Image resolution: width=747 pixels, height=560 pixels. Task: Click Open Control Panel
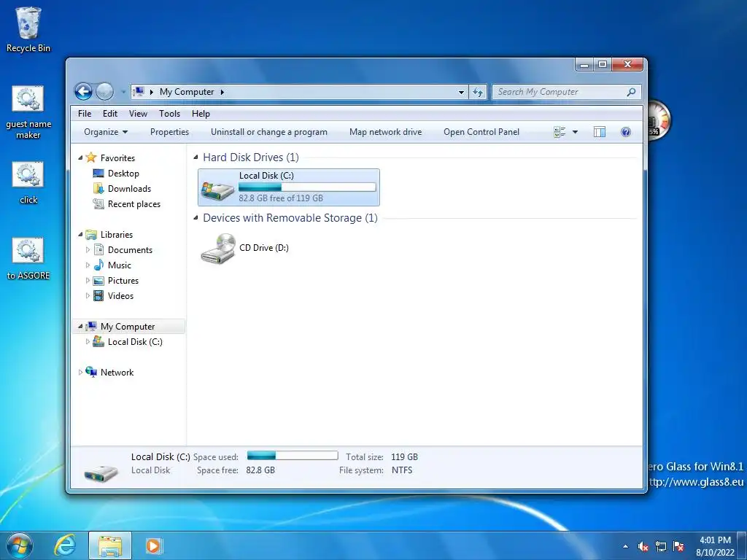click(481, 132)
